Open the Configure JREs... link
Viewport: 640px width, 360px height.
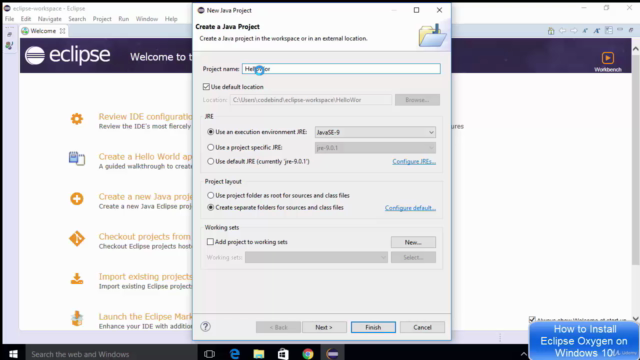coord(414,162)
